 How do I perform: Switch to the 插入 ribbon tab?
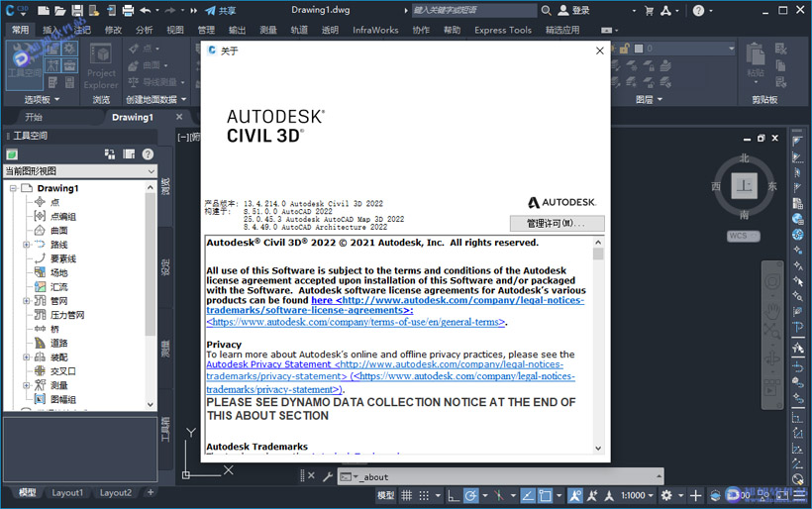pos(51,30)
